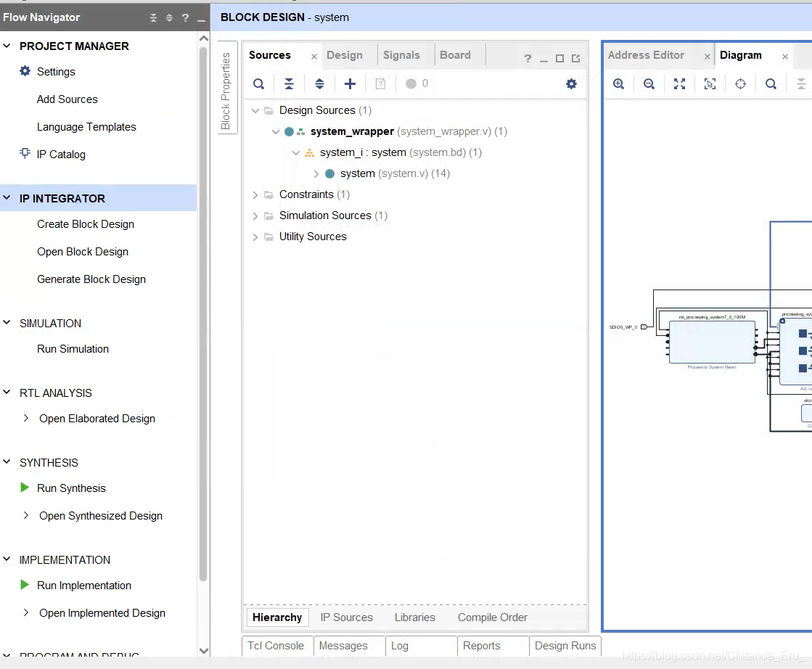Screen dimensions: 812x669
Task: Click Run Simulation
Action: point(73,349)
